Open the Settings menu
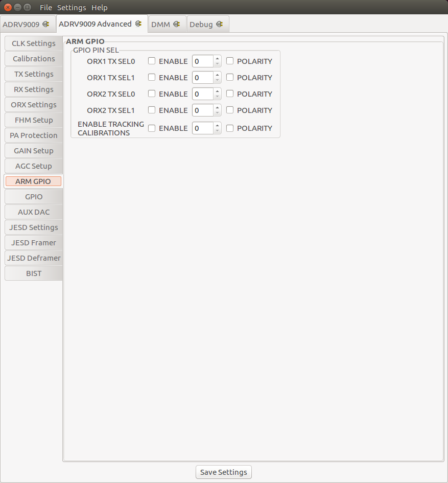The height and width of the screenshot is (483, 448). click(71, 7)
